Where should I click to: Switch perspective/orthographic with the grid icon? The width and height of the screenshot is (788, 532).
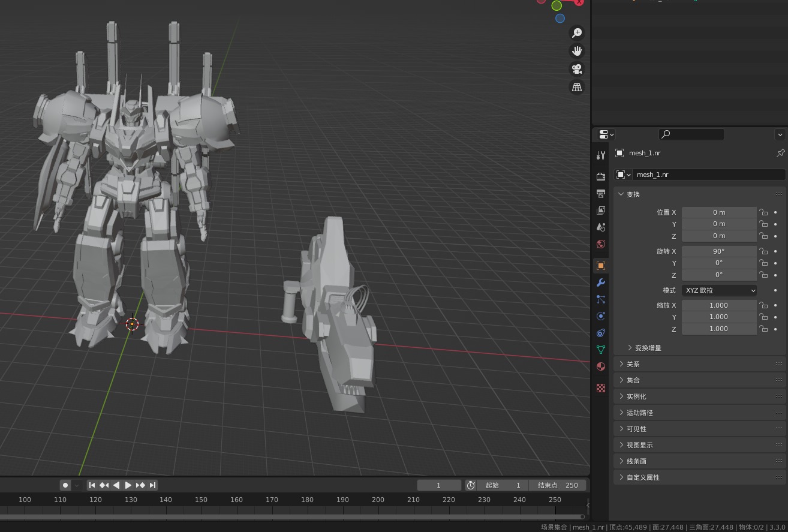point(576,87)
